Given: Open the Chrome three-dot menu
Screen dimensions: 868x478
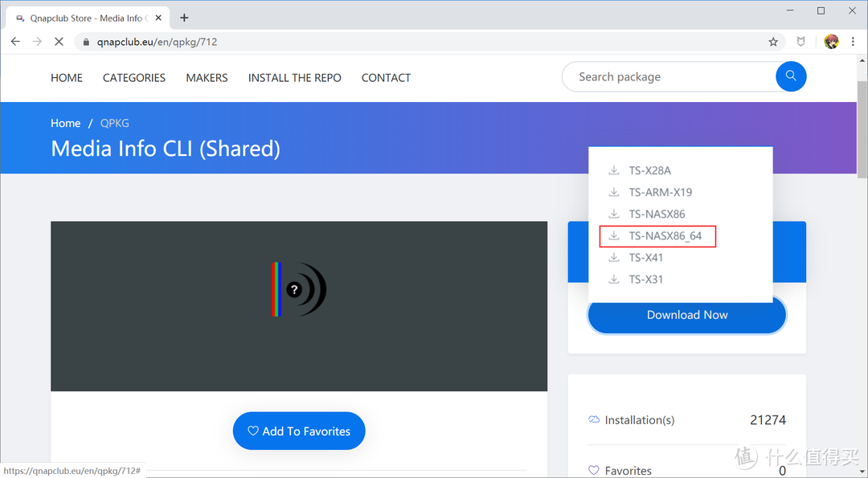Looking at the screenshot, I should [x=853, y=42].
